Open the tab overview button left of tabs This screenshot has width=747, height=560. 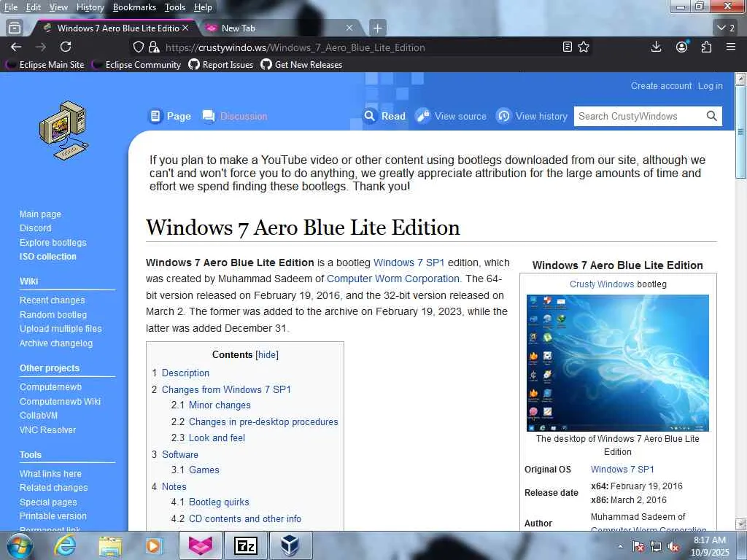click(15, 28)
